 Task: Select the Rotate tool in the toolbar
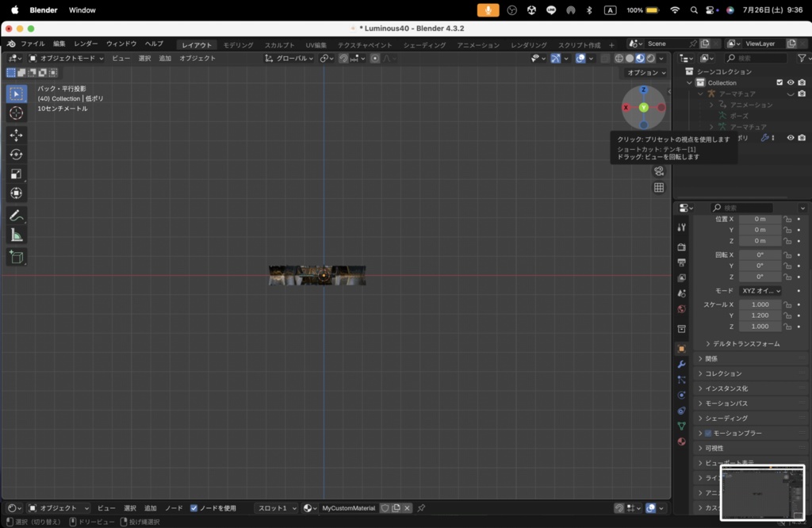[17, 155]
